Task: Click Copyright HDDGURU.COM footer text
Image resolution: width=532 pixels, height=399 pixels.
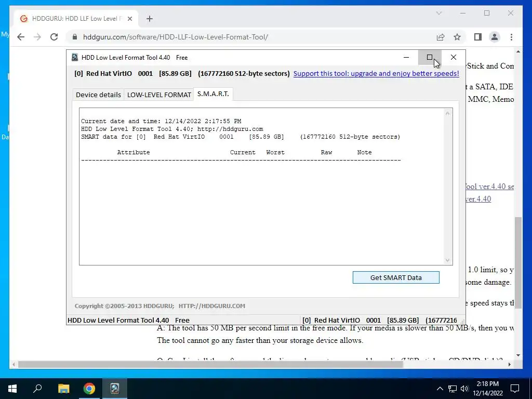Action: [160, 306]
